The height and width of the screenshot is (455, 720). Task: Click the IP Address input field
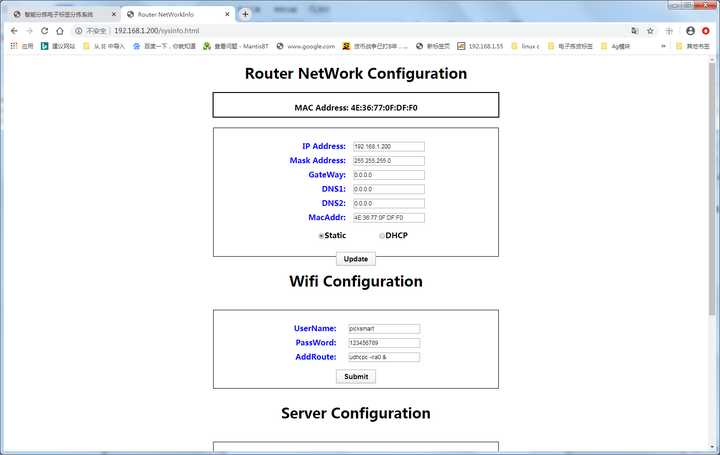(389, 146)
